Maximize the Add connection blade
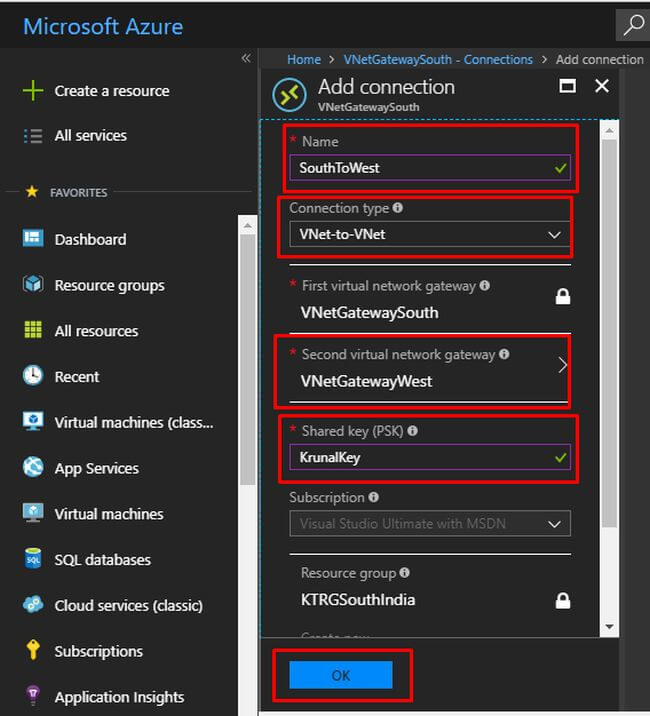This screenshot has width=650, height=716. (x=567, y=86)
